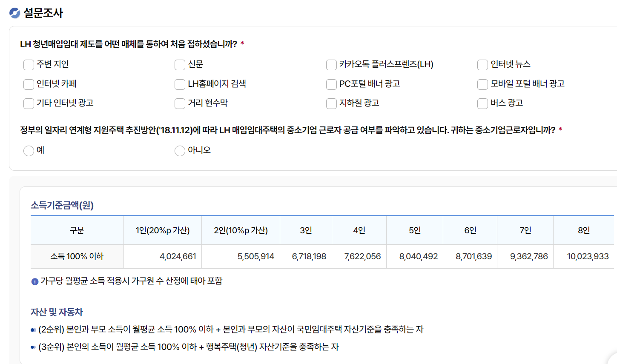Click the 1인(20%p 가산) column header
Image resolution: width=617 pixels, height=364 pixels.
(x=163, y=230)
